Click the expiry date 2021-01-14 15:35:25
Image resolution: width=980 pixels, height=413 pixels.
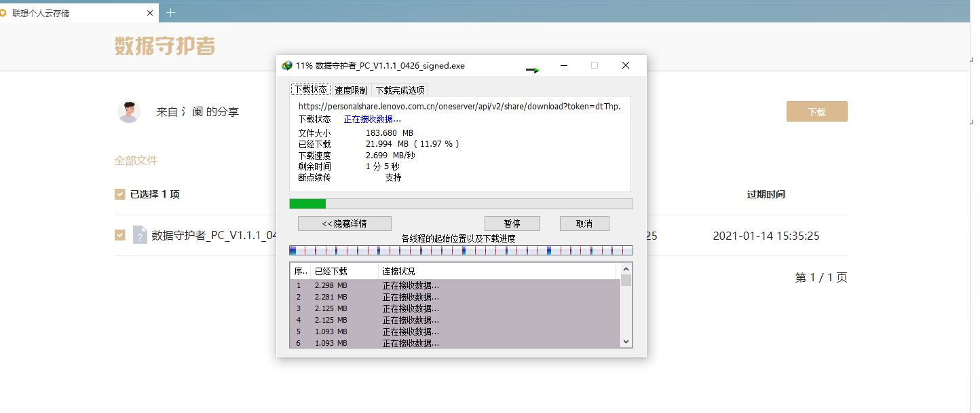click(766, 236)
